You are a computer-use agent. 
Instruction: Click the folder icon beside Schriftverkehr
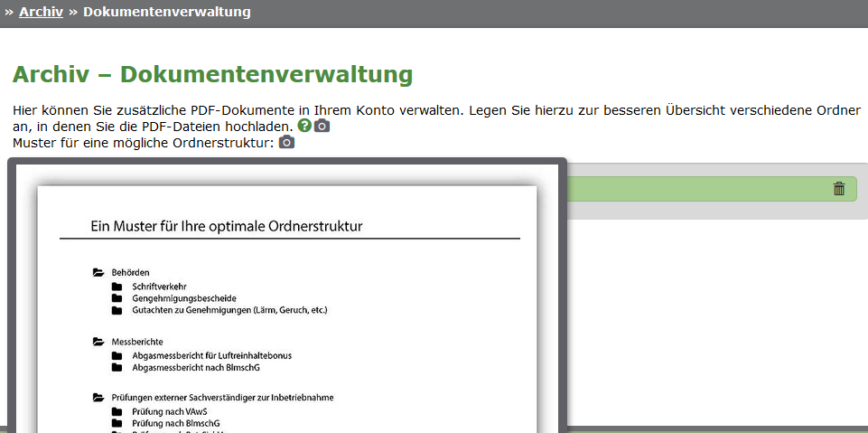(117, 287)
